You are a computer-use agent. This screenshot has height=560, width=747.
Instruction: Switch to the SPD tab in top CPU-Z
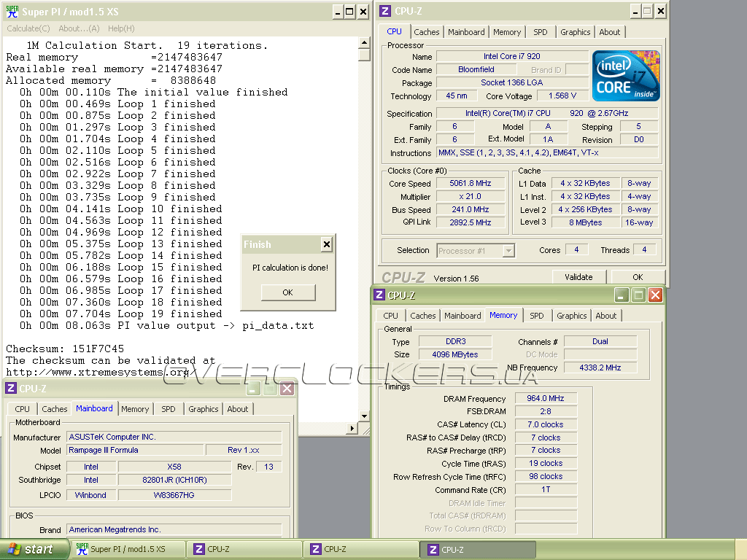tap(540, 32)
